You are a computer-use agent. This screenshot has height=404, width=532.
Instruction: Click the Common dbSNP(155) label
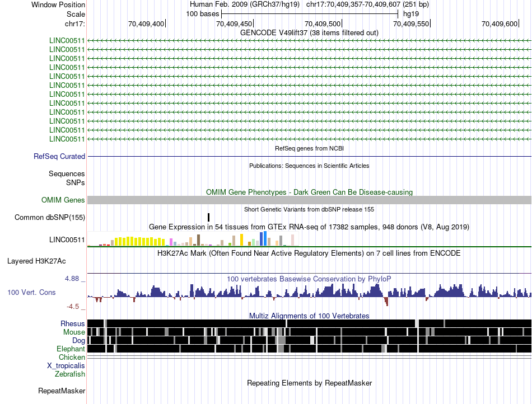pyautogui.click(x=49, y=217)
